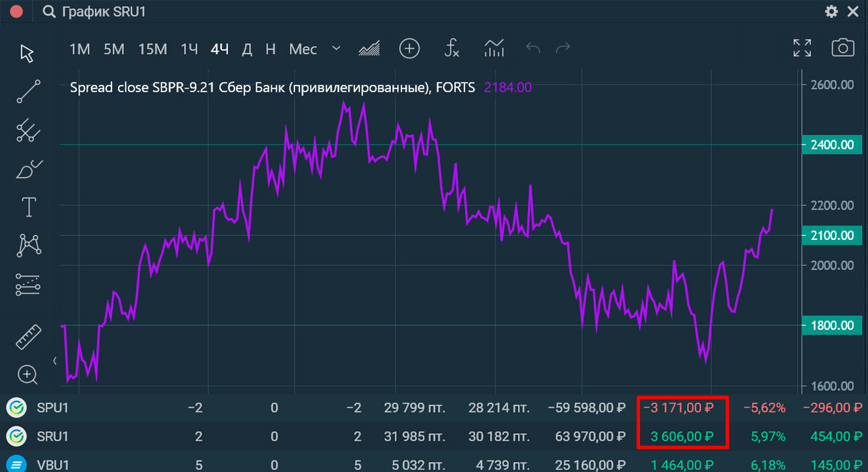Expand the chart to fullscreen

(802, 48)
